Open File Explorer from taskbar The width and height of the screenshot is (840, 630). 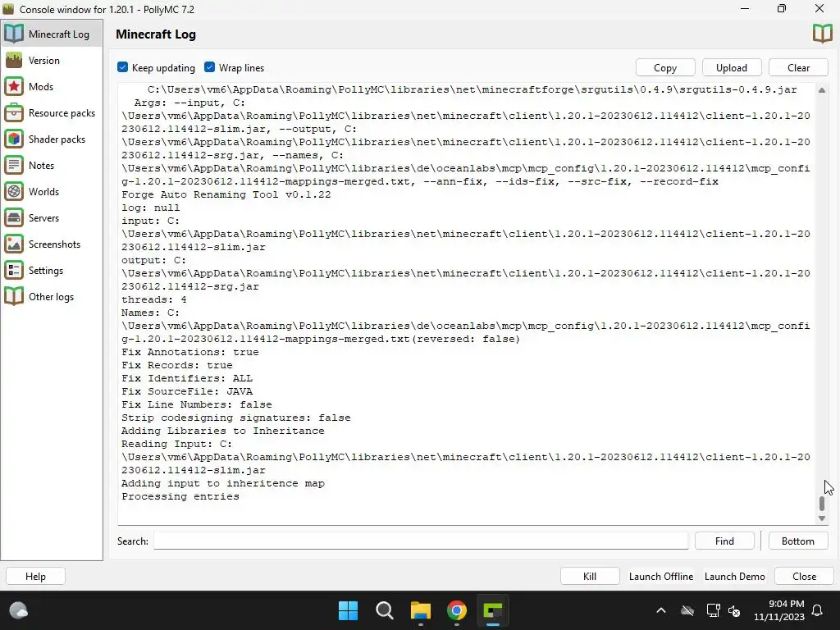[x=421, y=610]
